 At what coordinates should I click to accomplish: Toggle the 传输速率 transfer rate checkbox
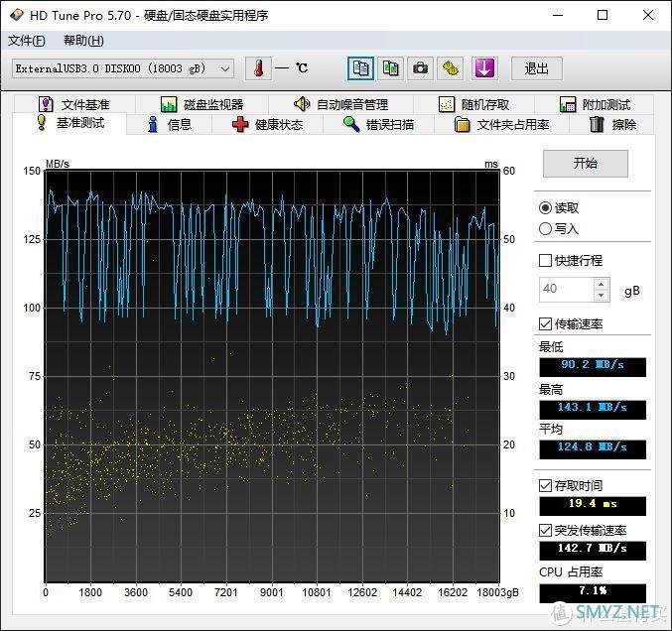(545, 323)
